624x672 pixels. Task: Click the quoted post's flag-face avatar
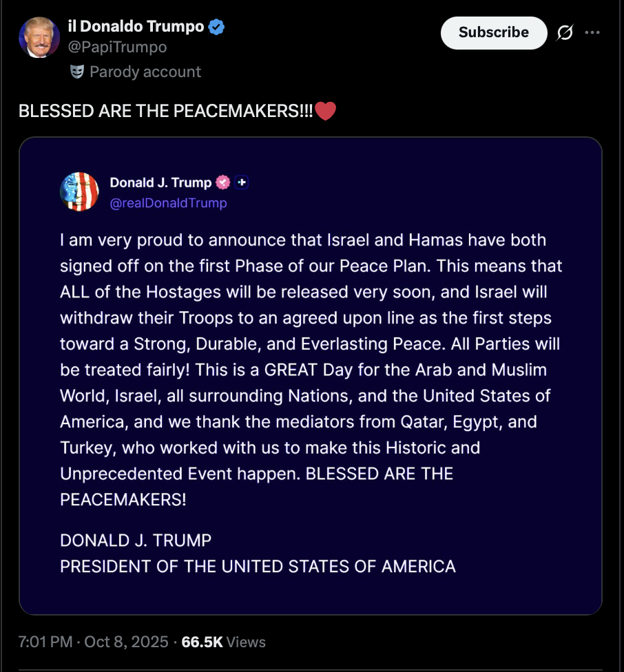tap(79, 191)
